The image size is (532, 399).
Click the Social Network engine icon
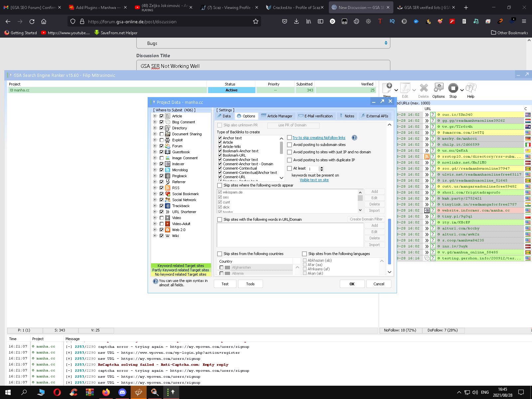point(168,200)
